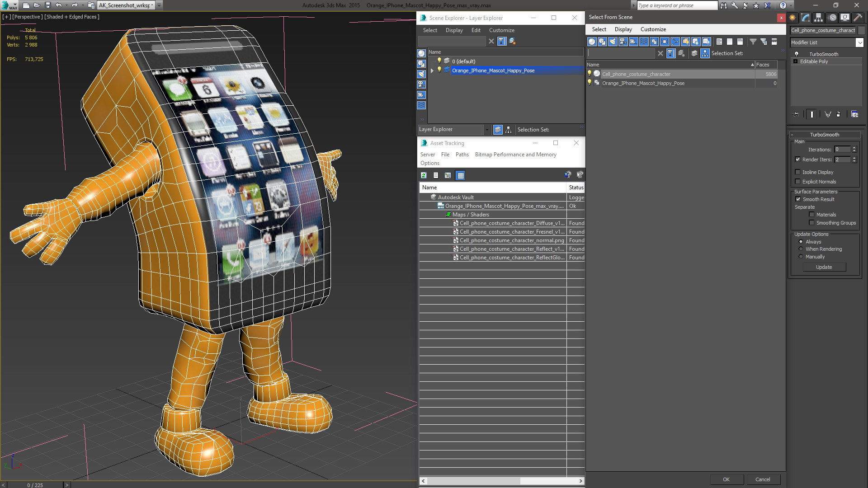Select Cell_phone_costume_character_normal.png asset row
The height and width of the screenshot is (488, 868).
click(502, 240)
